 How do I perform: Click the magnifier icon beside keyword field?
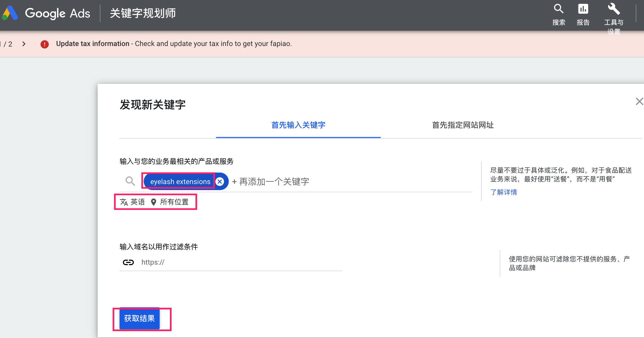coord(130,181)
